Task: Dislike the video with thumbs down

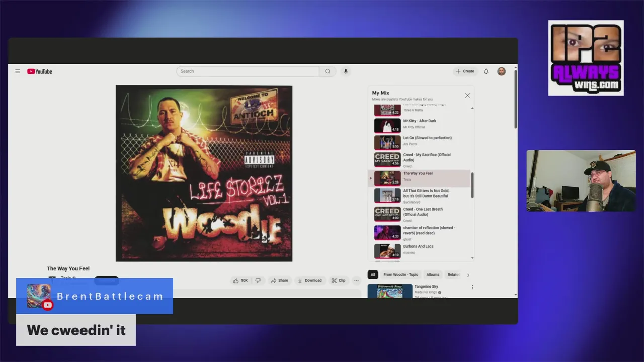Action: 258,281
